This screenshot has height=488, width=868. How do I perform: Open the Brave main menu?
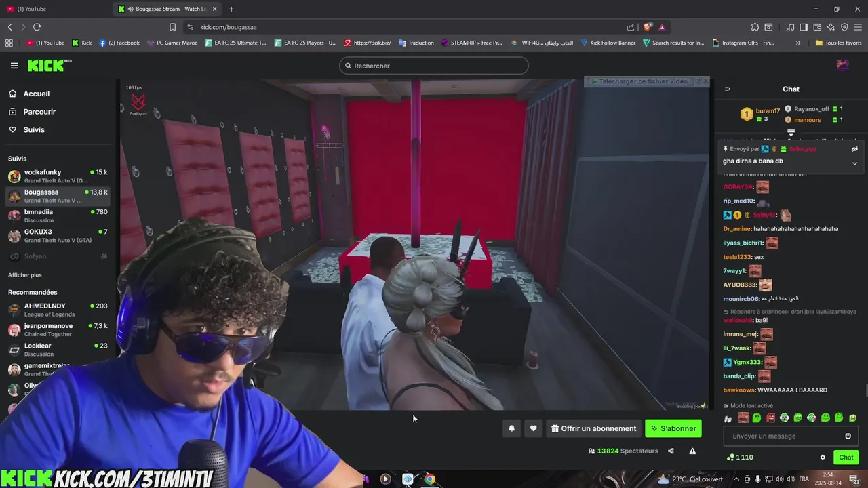[858, 27]
